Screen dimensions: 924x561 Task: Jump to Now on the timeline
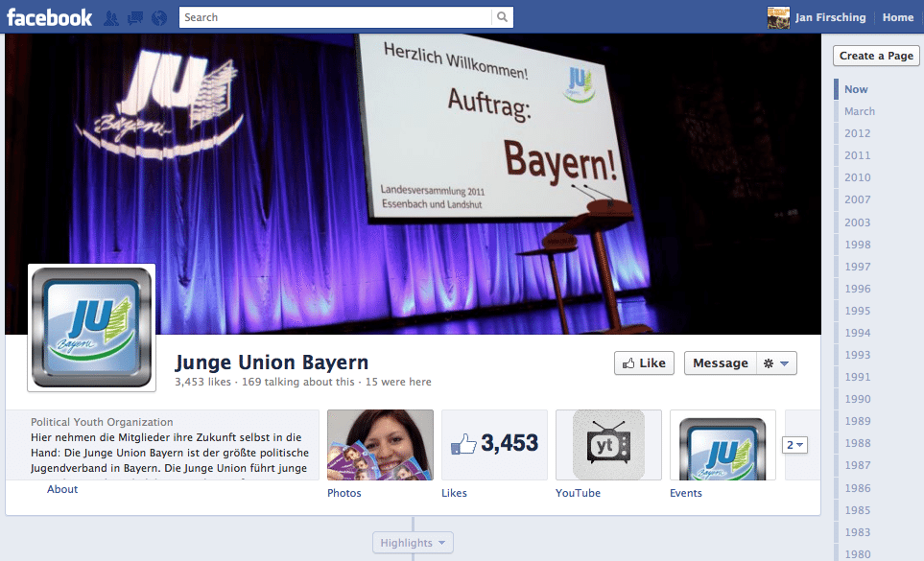pos(856,89)
